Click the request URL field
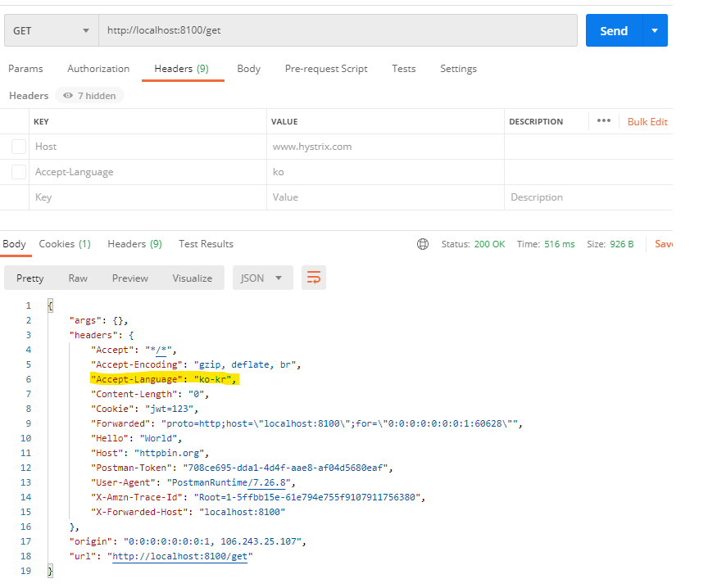Screen dimensions: 726x588 point(338,30)
